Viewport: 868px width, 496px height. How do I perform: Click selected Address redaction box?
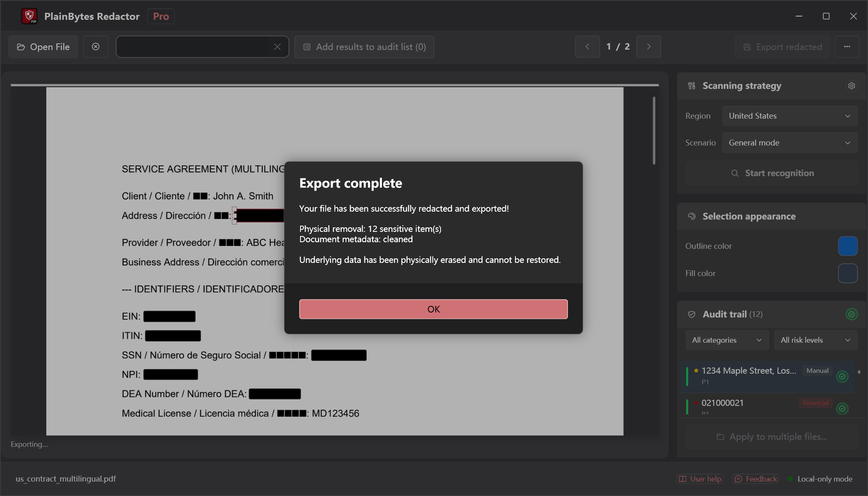tap(260, 215)
